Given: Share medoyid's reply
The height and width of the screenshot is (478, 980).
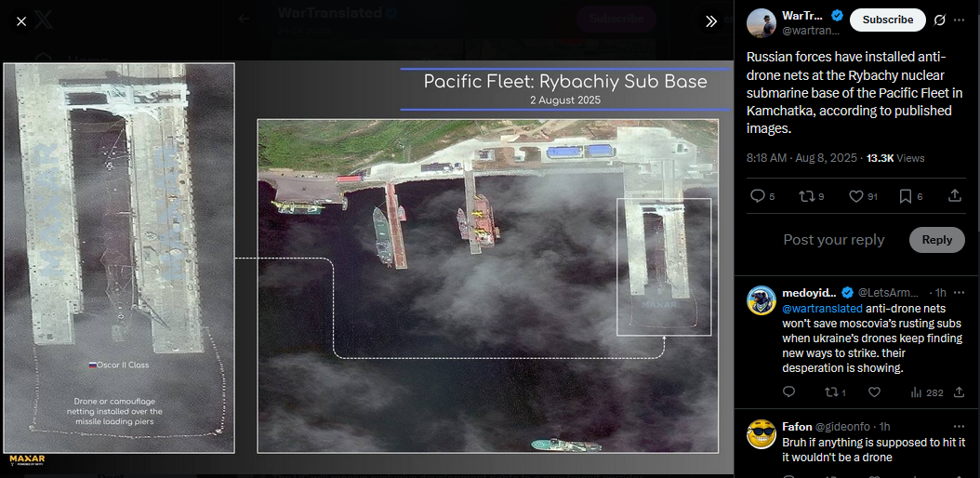Looking at the screenshot, I should click(960, 392).
